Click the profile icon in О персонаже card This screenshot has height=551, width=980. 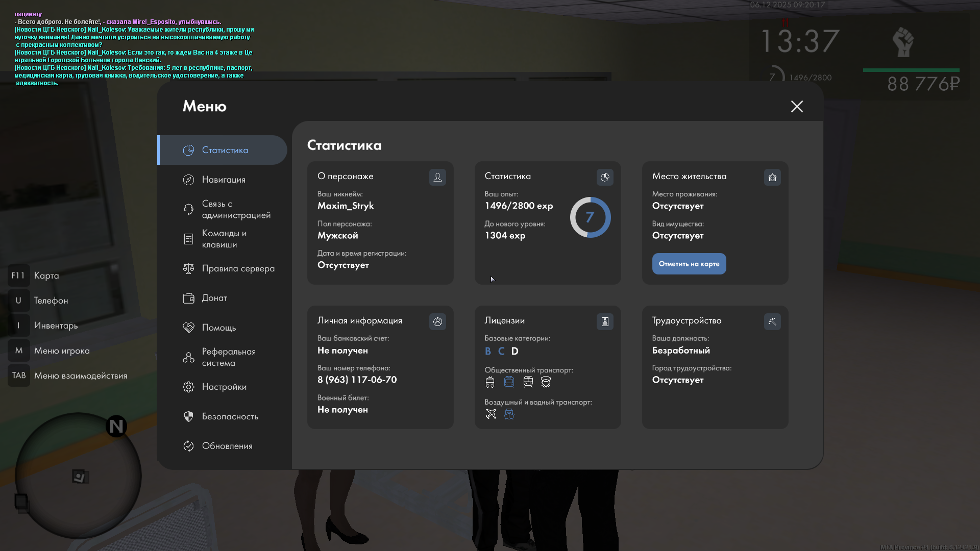pos(437,178)
